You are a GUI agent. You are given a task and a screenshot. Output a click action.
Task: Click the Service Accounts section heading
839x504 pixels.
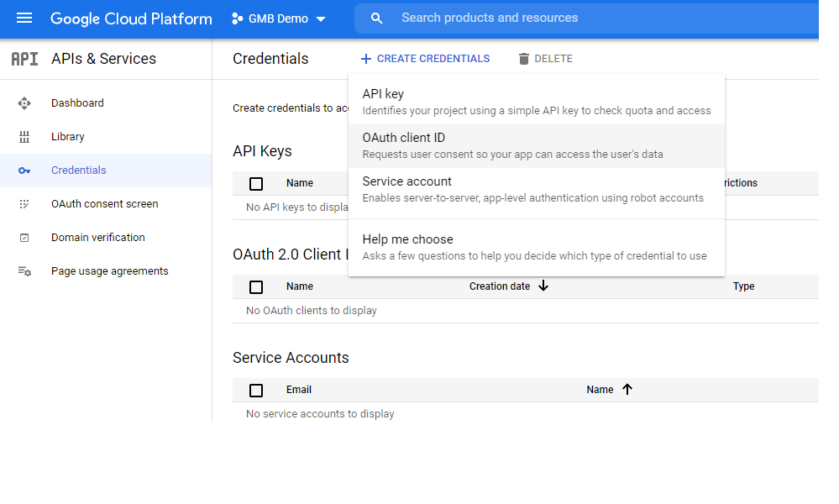pos(291,357)
